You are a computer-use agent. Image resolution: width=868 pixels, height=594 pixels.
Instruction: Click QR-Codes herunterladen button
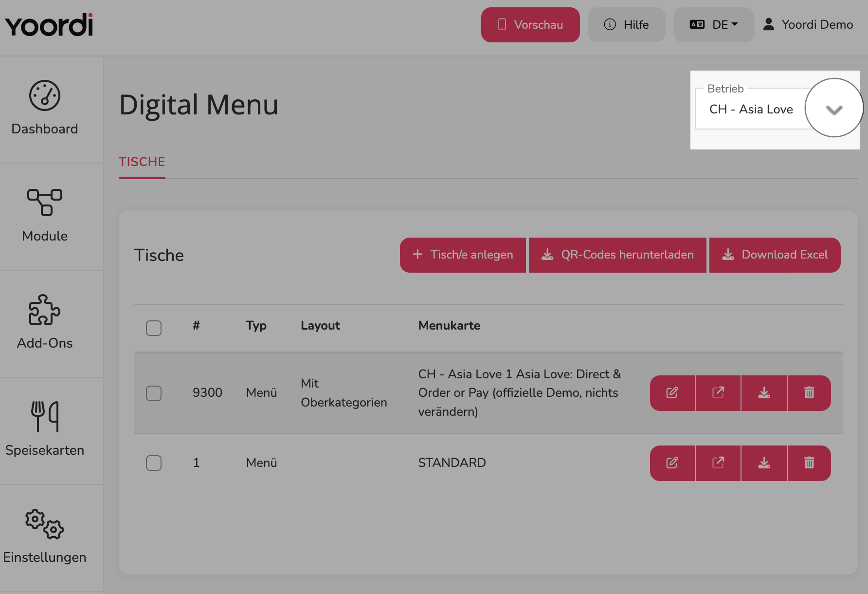pyautogui.click(x=617, y=255)
